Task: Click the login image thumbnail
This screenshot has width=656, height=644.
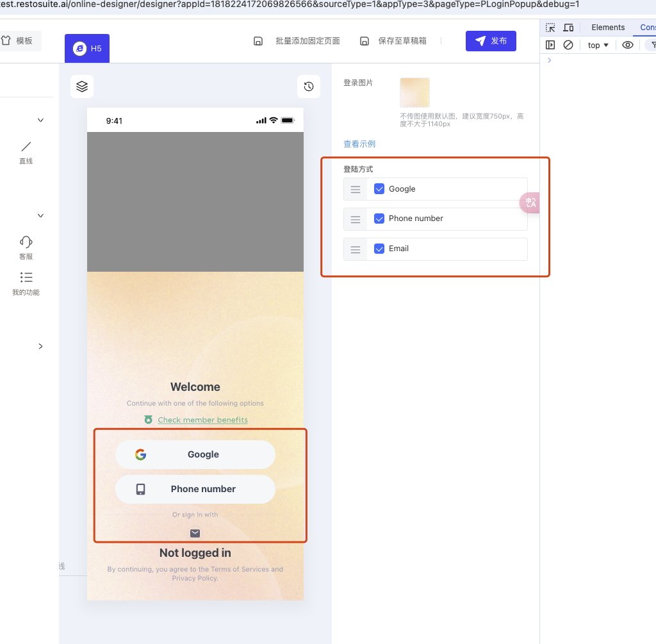Action: 414,92
